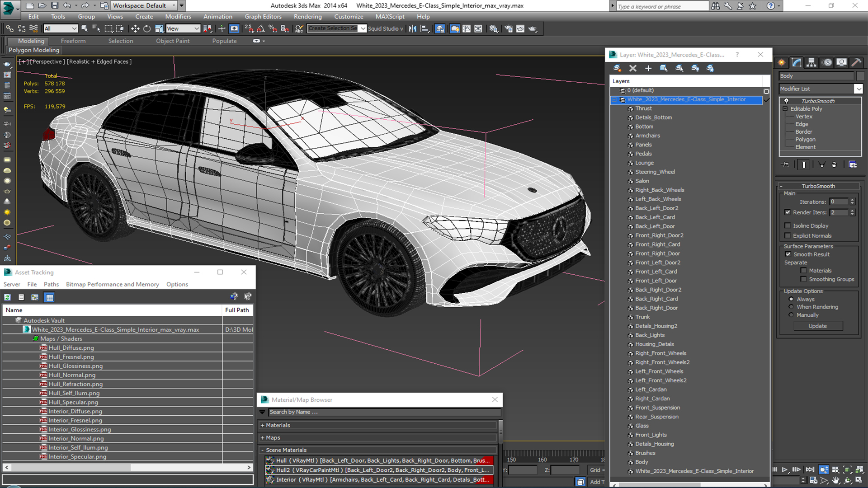Open the Manage Layers toolbar icon

click(440, 28)
